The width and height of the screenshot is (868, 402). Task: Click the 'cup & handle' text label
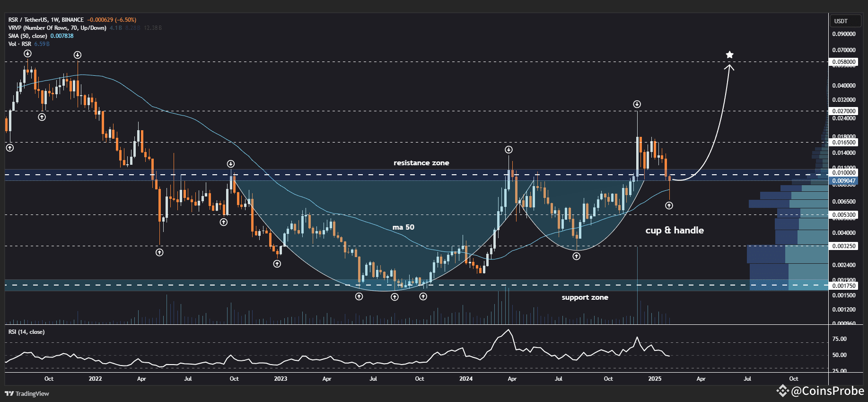(675, 230)
